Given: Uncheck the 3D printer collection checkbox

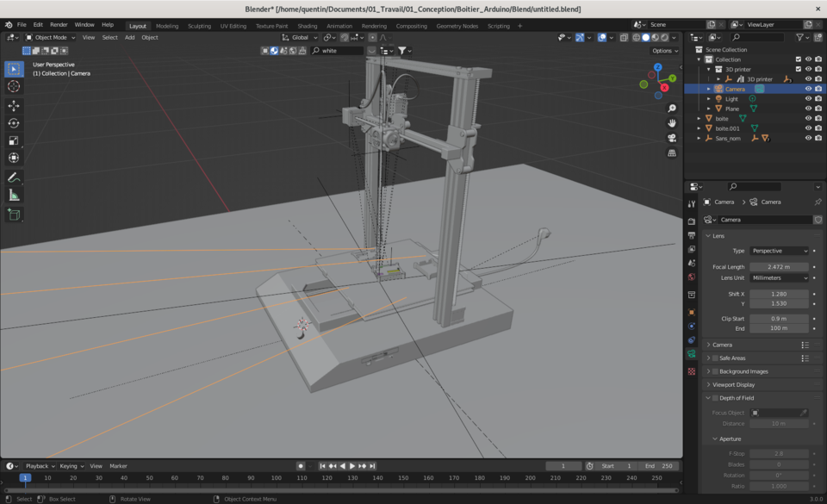Looking at the screenshot, I should pos(799,68).
